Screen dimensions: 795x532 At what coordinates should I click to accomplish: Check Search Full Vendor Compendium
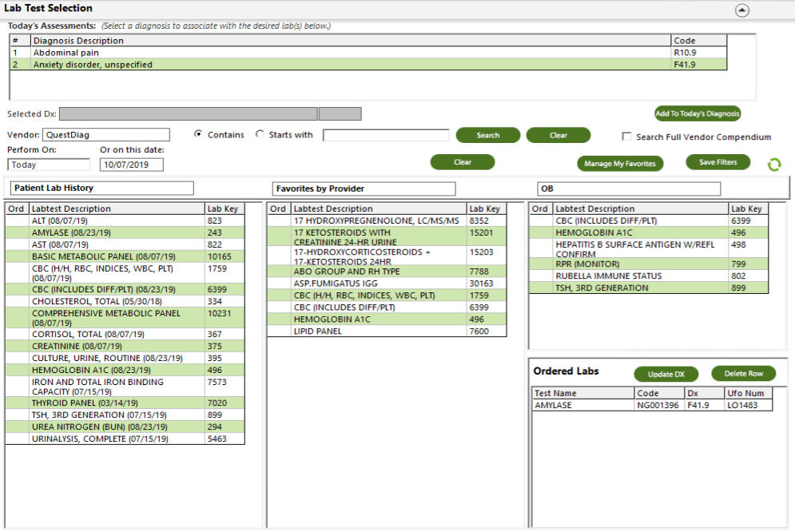(x=626, y=137)
